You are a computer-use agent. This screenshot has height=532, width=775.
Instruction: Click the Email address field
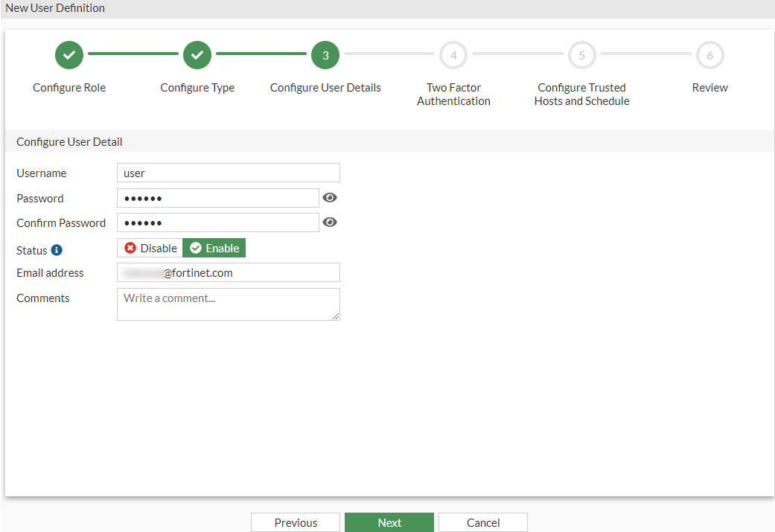pos(228,272)
